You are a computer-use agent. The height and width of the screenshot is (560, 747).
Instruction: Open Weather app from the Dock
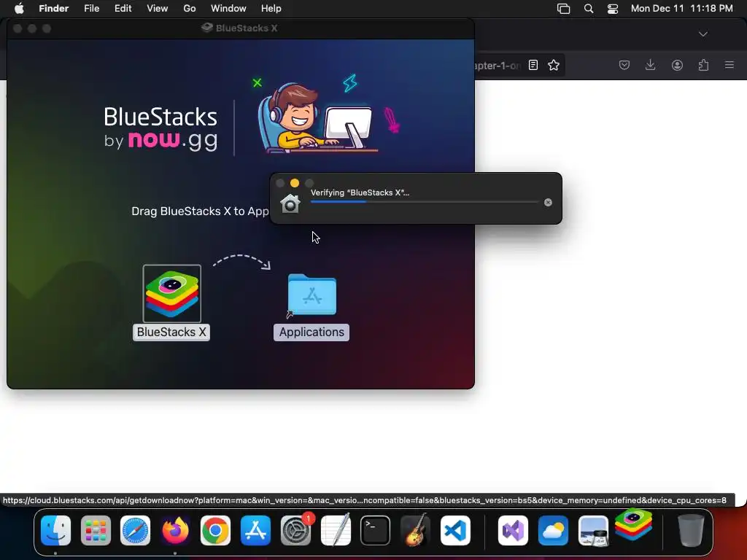(x=553, y=530)
